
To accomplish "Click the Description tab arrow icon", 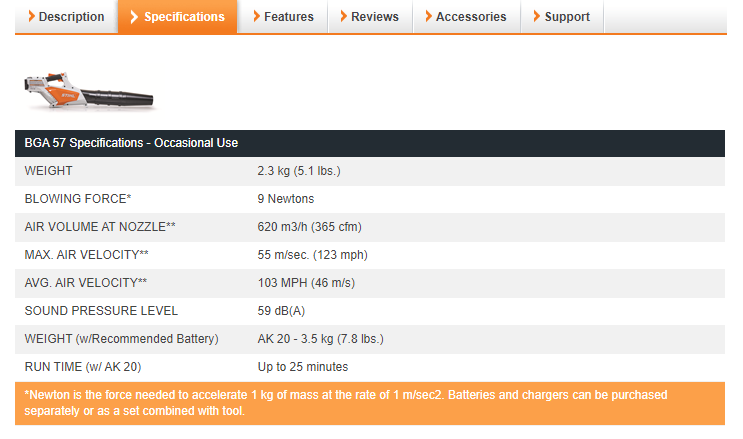I will [x=31, y=16].
